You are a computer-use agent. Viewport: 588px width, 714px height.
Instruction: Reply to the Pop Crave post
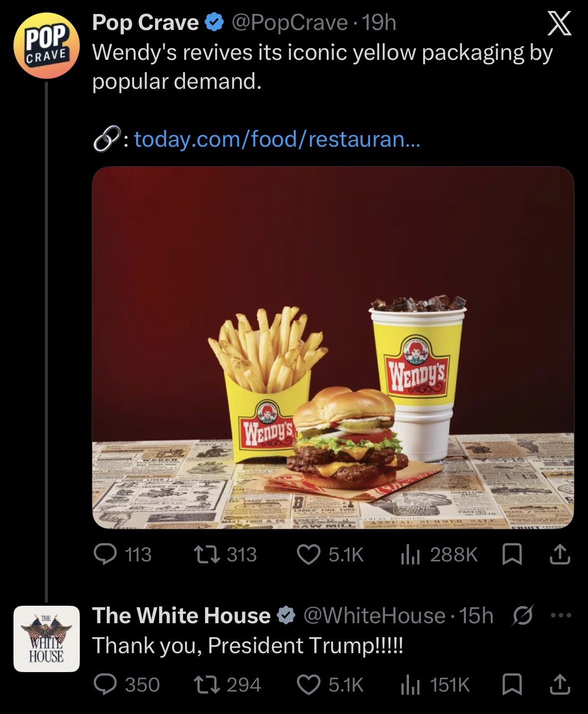(123, 554)
